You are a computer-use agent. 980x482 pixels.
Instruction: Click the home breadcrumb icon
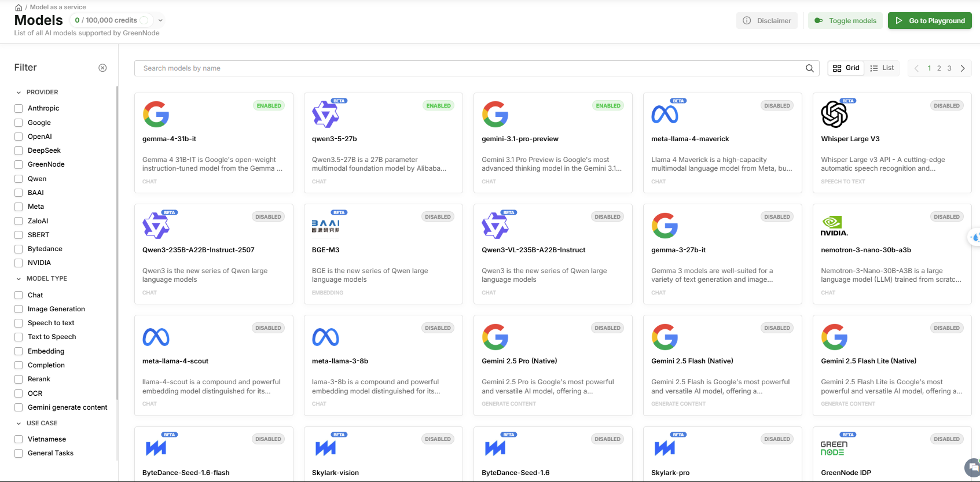click(19, 8)
